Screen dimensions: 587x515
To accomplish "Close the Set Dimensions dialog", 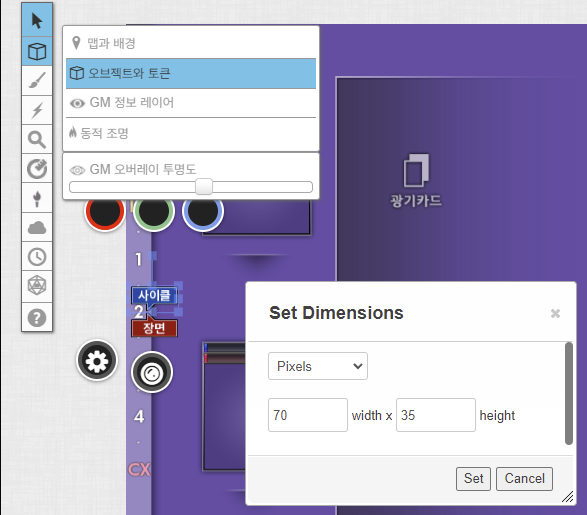I will [555, 313].
